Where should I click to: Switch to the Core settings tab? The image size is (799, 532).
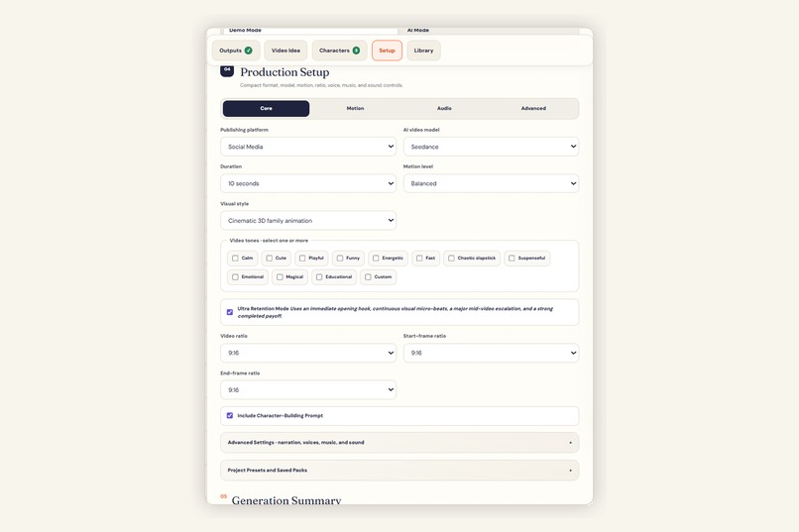[x=266, y=108]
